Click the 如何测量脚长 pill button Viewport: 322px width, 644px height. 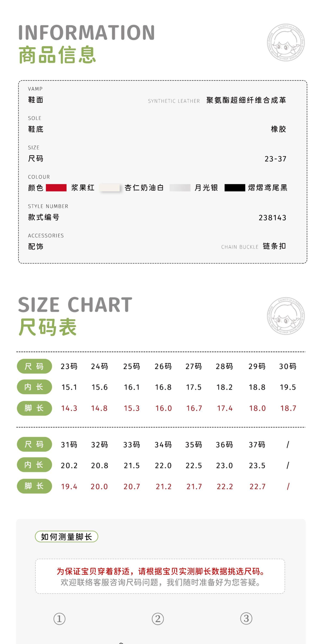[x=67, y=536]
